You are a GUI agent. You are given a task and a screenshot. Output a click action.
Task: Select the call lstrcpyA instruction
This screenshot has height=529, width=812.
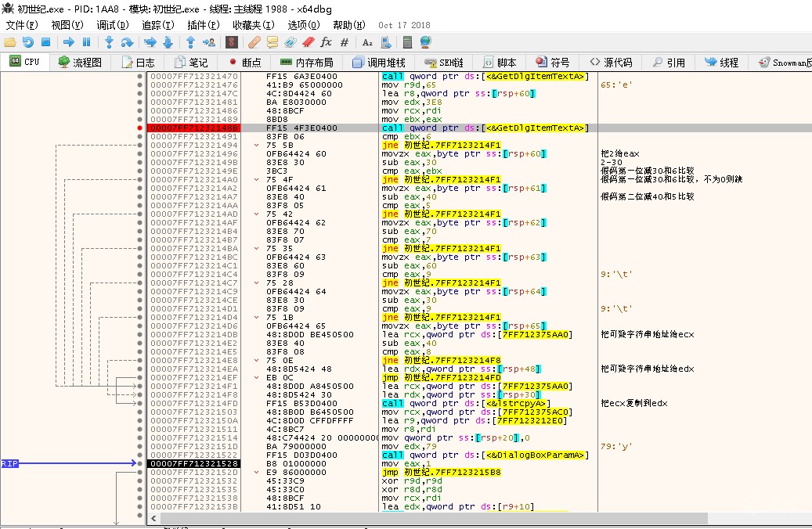466,403
